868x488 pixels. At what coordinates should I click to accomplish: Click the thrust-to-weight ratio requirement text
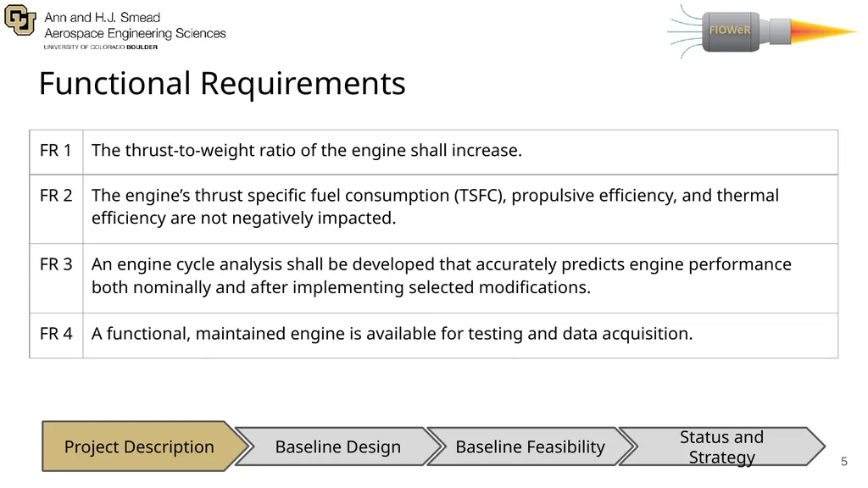click(307, 151)
